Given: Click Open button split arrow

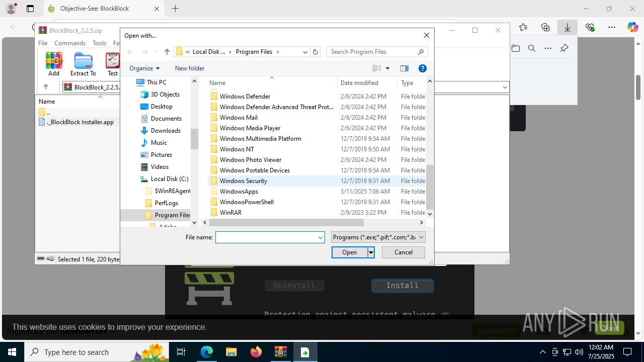Looking at the screenshot, I should [x=371, y=252].
